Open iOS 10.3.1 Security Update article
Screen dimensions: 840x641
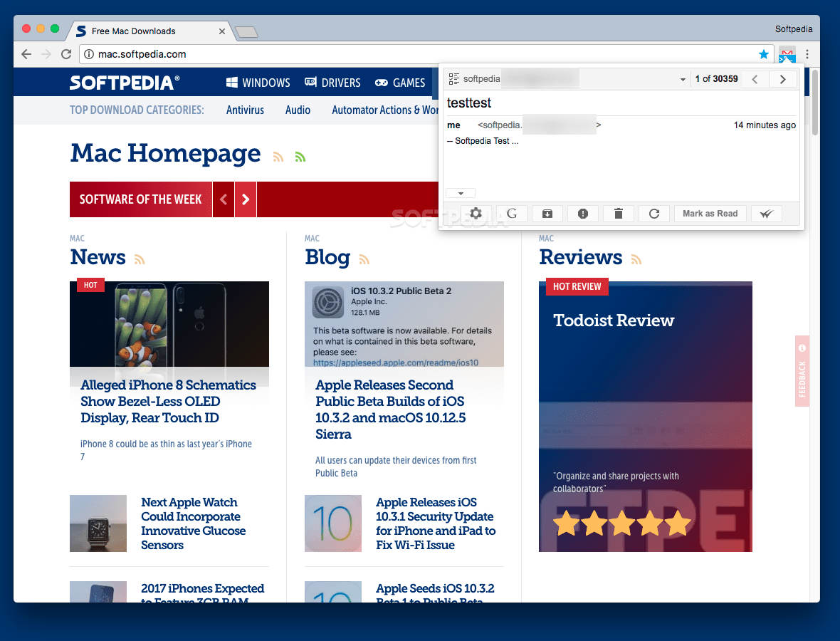pyautogui.click(x=436, y=523)
